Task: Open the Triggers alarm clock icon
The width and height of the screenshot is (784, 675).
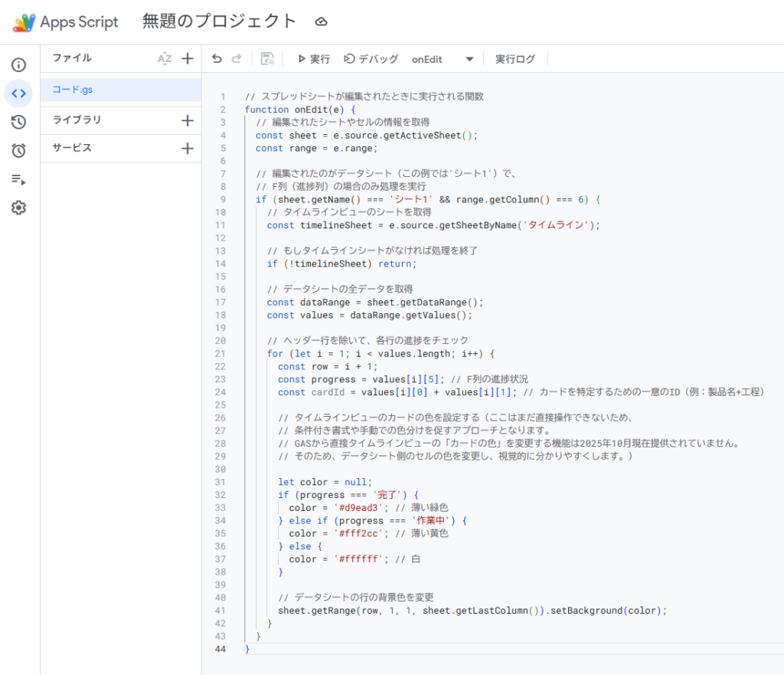Action: (x=19, y=151)
